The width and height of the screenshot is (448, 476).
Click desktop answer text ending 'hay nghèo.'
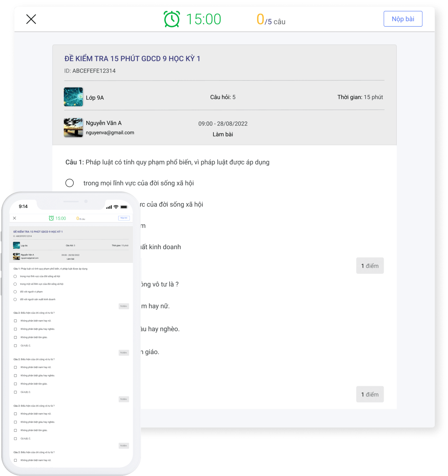[160, 329]
